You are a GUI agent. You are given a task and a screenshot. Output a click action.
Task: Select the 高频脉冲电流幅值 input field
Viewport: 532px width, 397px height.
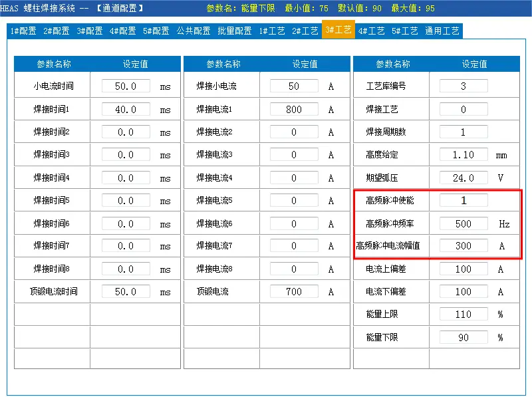[464, 245]
